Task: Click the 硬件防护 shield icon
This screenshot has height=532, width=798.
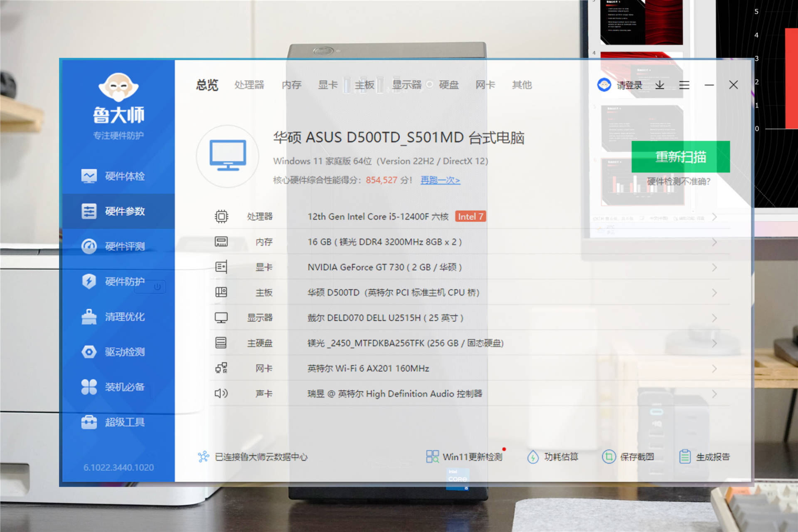Action: point(89,281)
